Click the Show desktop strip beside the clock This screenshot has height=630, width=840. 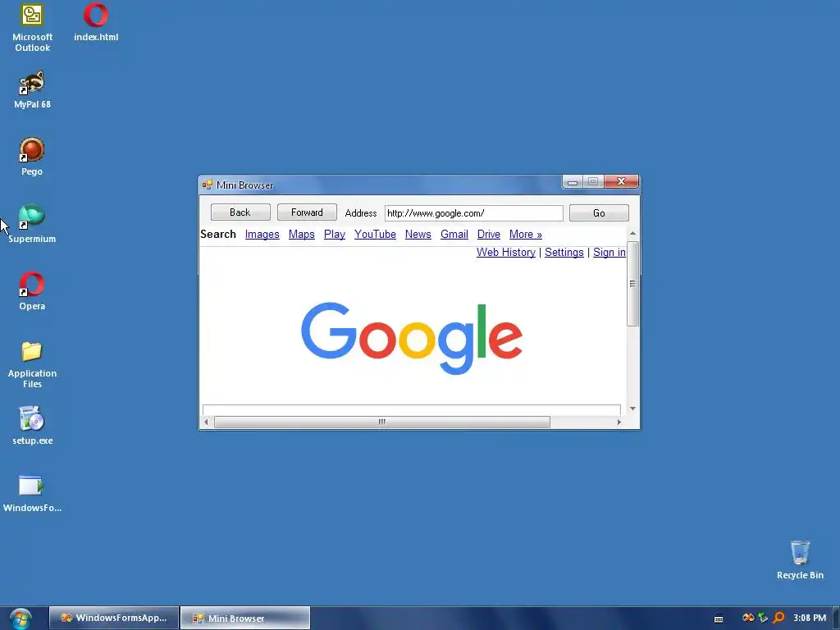click(x=836, y=619)
